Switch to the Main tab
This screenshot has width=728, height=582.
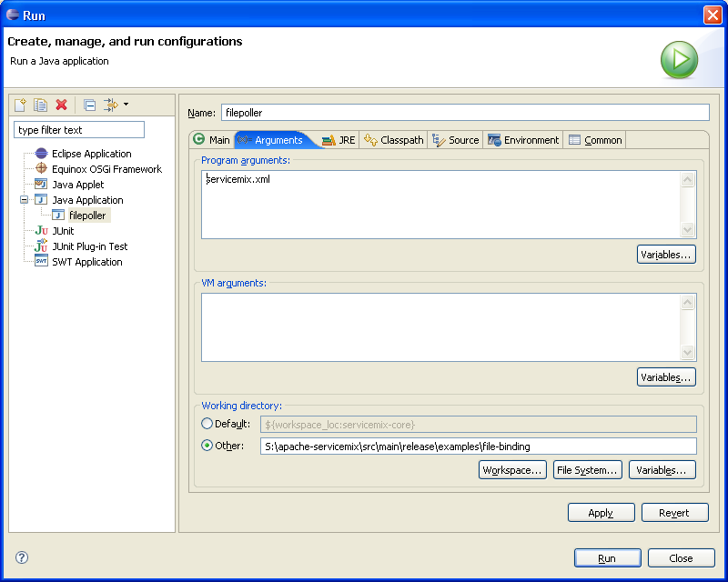tap(211, 140)
